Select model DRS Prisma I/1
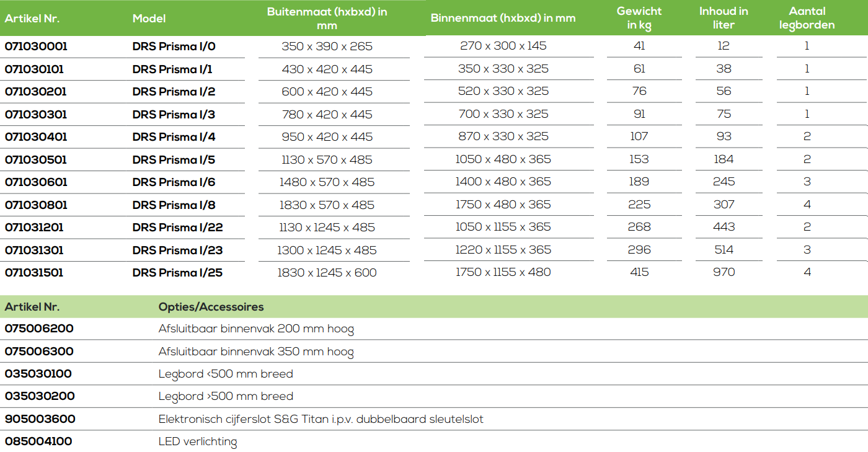The width and height of the screenshot is (868, 452). point(172,69)
